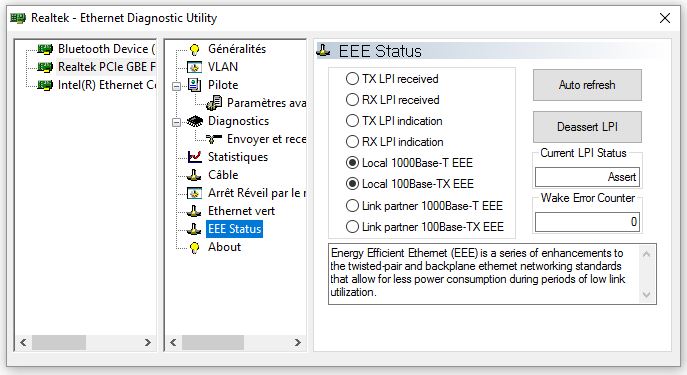Image resolution: width=687 pixels, height=375 pixels.
Task: Select the TX LPI received radio button
Action: 352,79
